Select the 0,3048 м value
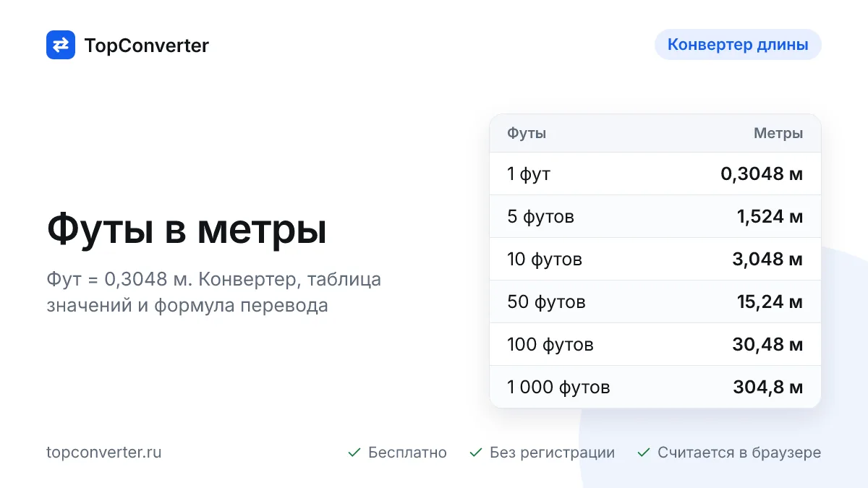868x488 pixels. coord(762,174)
